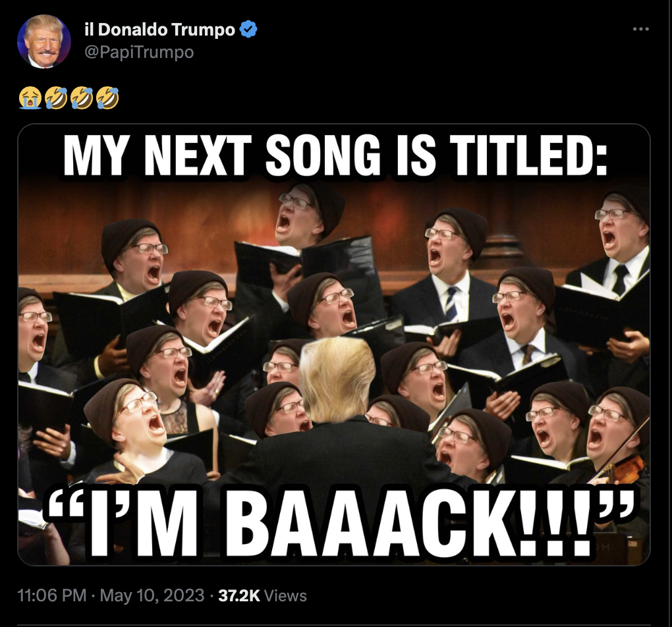Image resolution: width=672 pixels, height=627 pixels.
Task: Open the choir meme image
Action: point(334,344)
